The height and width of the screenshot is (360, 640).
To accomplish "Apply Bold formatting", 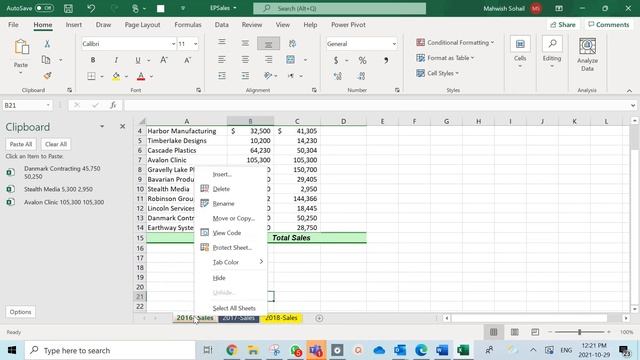I will click(93, 60).
